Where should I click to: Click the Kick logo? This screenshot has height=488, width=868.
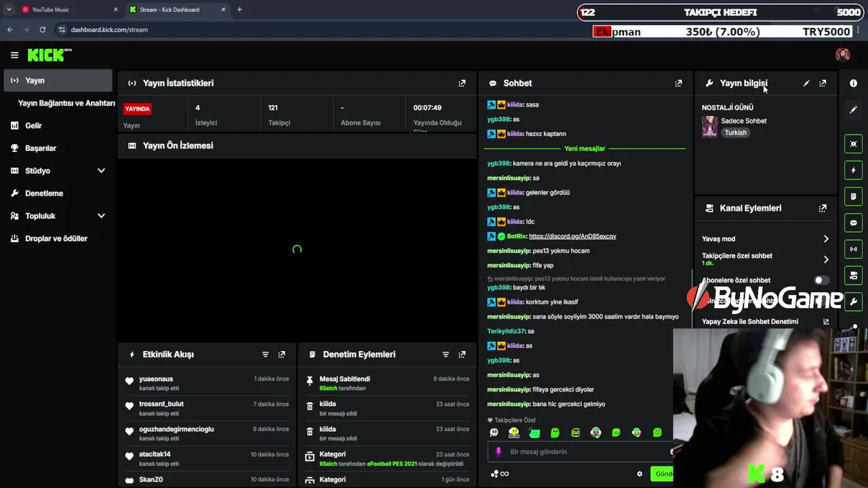50,55
